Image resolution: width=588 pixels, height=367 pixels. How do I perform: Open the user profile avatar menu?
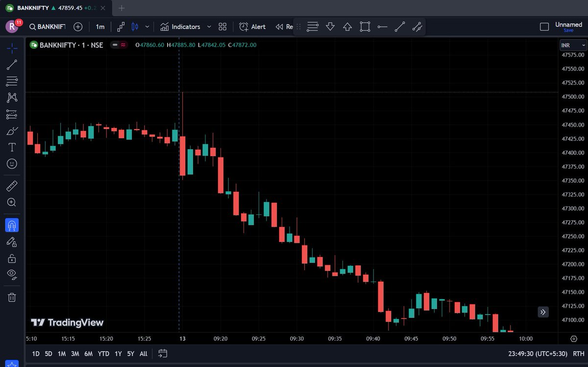click(12, 26)
